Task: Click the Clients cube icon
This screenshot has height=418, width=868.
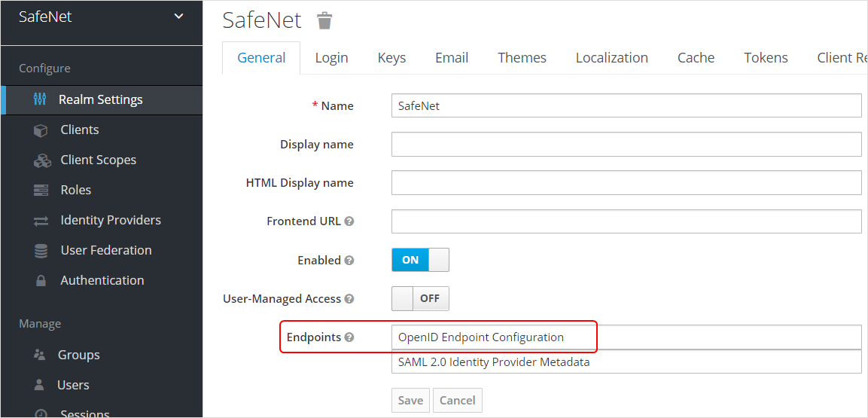Action: pyautogui.click(x=41, y=130)
